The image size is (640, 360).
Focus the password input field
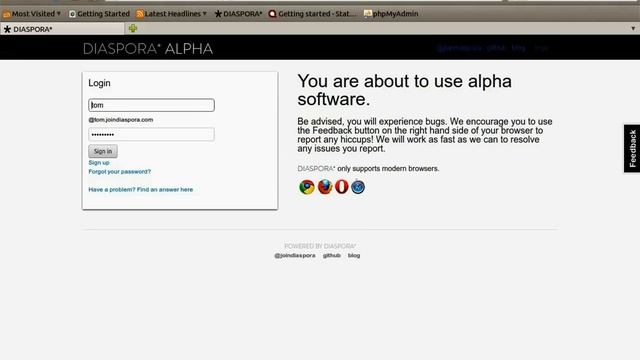(151, 134)
